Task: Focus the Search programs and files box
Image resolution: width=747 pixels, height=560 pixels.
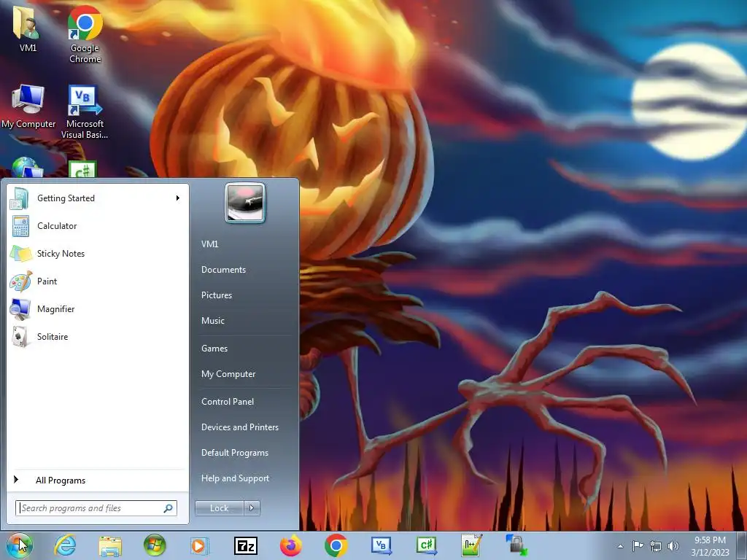Action: click(x=96, y=508)
